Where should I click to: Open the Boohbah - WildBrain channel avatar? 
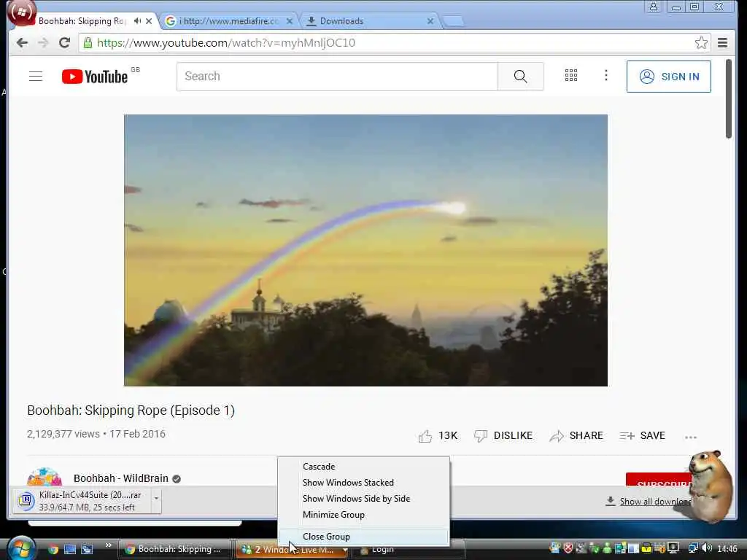coord(44,477)
